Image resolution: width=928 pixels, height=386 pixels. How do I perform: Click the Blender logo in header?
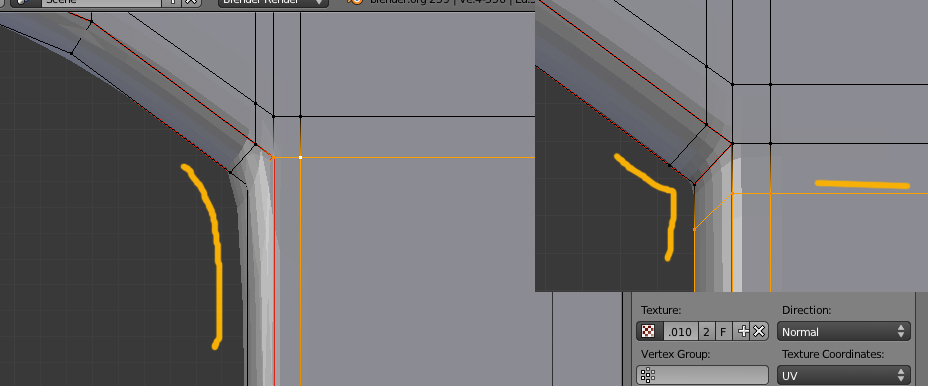pyautogui.click(x=355, y=2)
